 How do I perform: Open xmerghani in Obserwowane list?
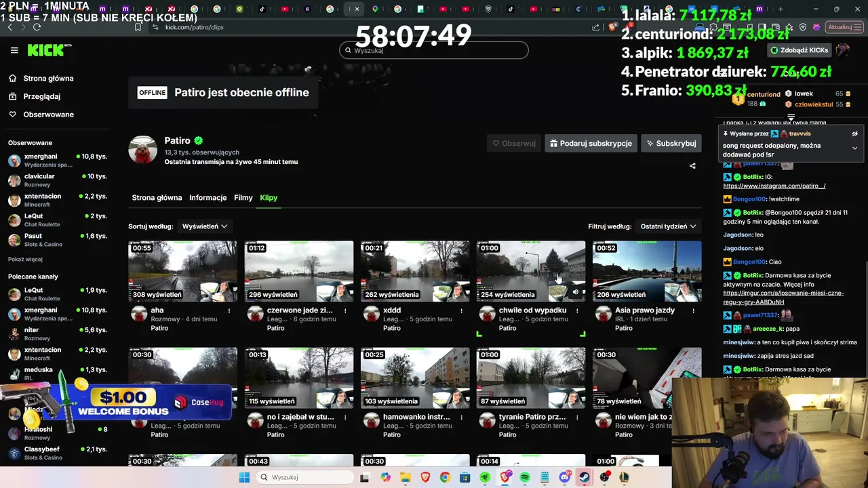58,160
